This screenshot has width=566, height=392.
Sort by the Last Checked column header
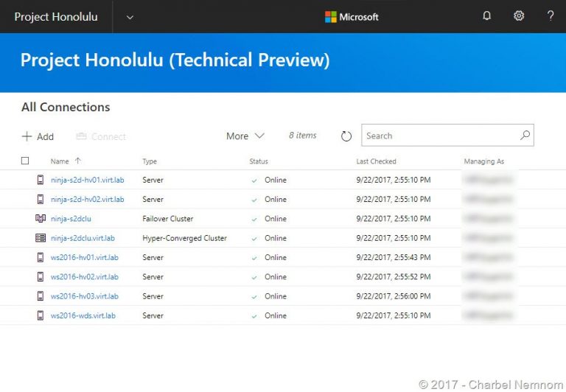(x=376, y=161)
